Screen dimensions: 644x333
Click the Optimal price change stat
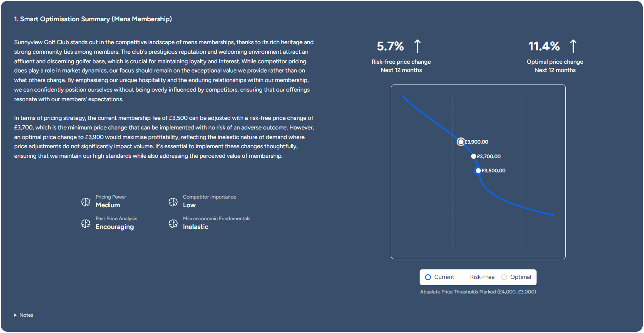[x=555, y=62]
